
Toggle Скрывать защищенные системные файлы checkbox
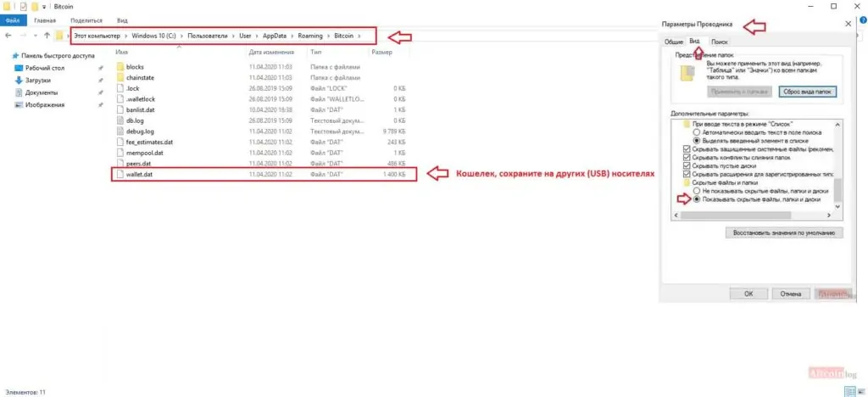pyautogui.click(x=687, y=149)
